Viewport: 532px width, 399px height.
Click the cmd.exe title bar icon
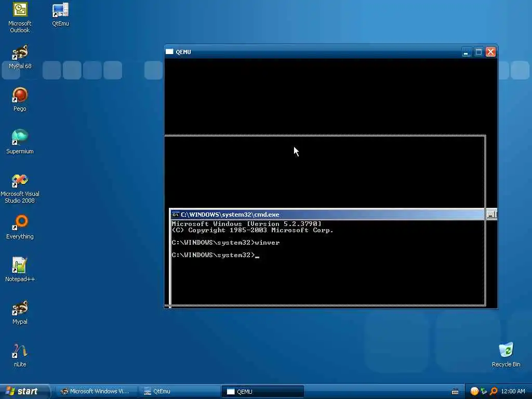pos(176,215)
